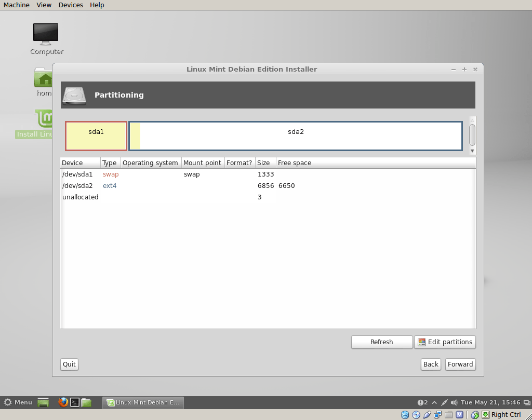Open Firefox from the taskbar
This screenshot has height=420, width=532.
[63, 402]
